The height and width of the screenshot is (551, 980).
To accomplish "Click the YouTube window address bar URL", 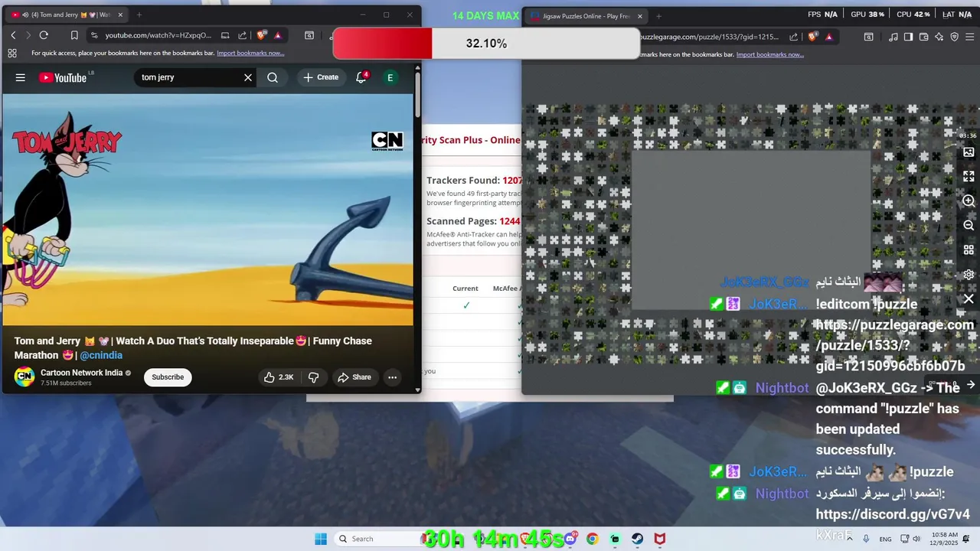I will click(158, 35).
